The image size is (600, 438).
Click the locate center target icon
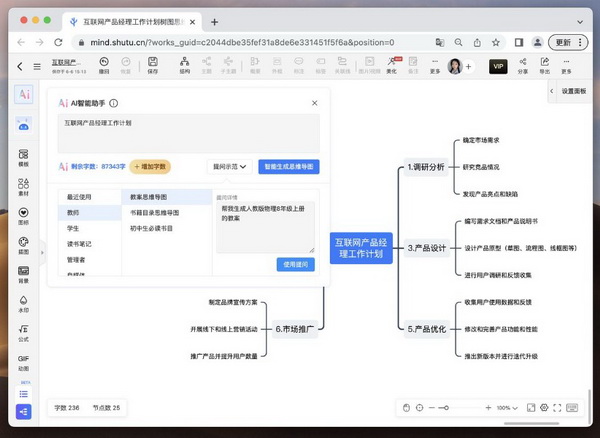pyautogui.click(x=420, y=408)
